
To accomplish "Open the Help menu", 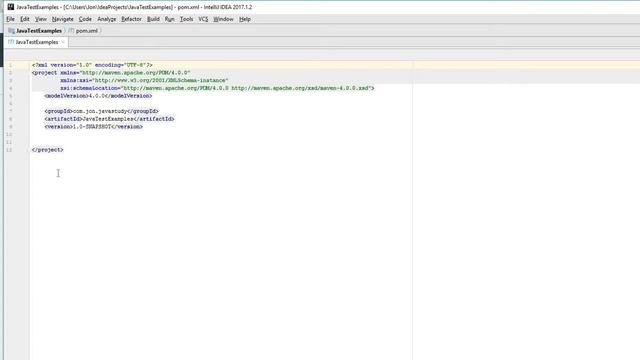I will click(x=244, y=19).
